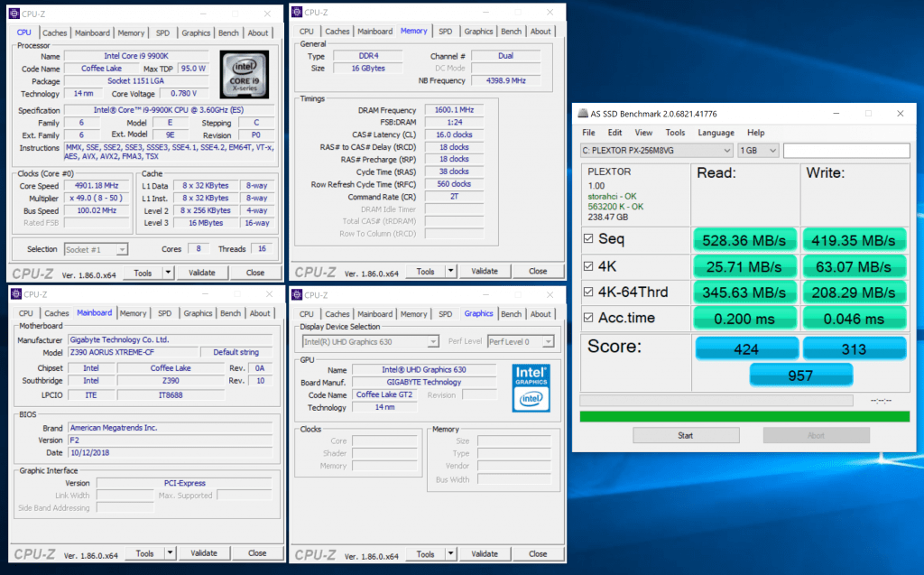Click the Intel Graphics logo in Graphics window
This screenshot has height=575, width=924.
tap(531, 388)
